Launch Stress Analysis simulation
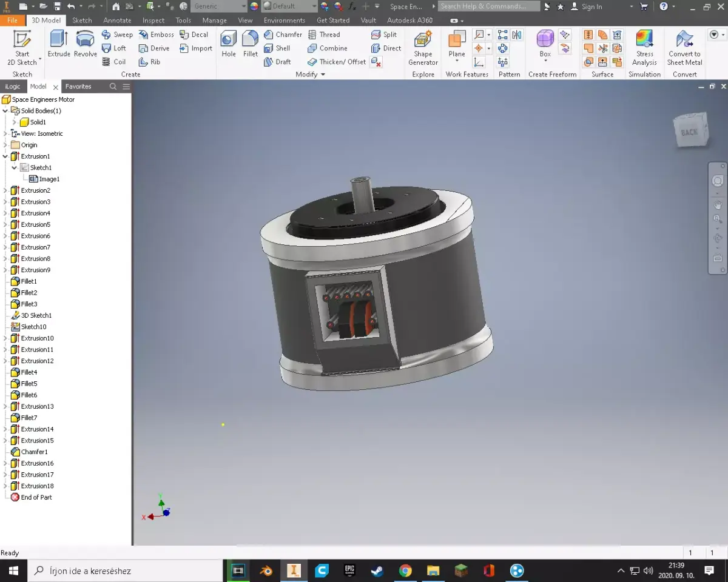 (644, 48)
